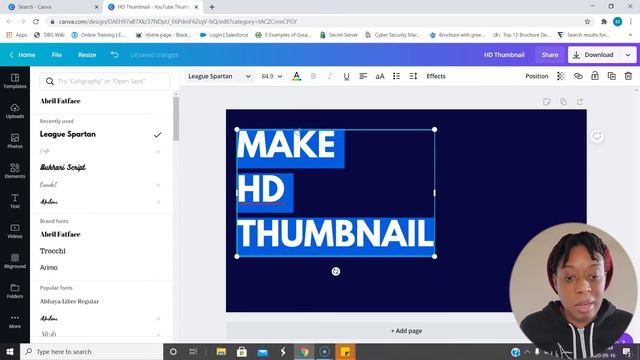Screen dimensions: 640x360
Task: Delete the selected element with trash icon
Action: 628,76
